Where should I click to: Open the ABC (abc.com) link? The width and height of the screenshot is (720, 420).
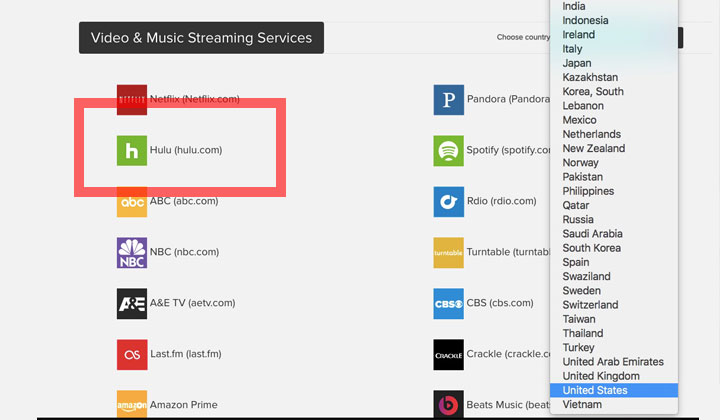pyautogui.click(x=184, y=201)
